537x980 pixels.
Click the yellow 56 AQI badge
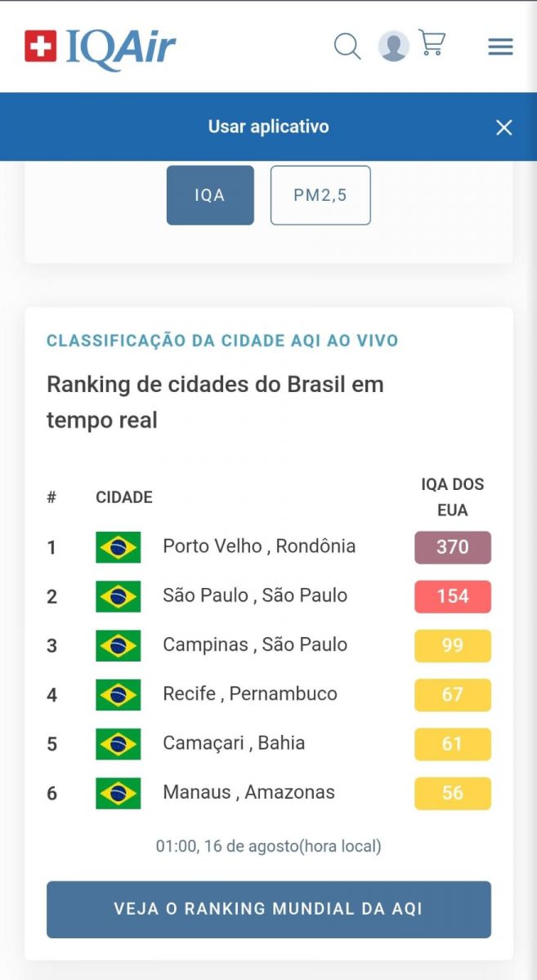tap(453, 793)
